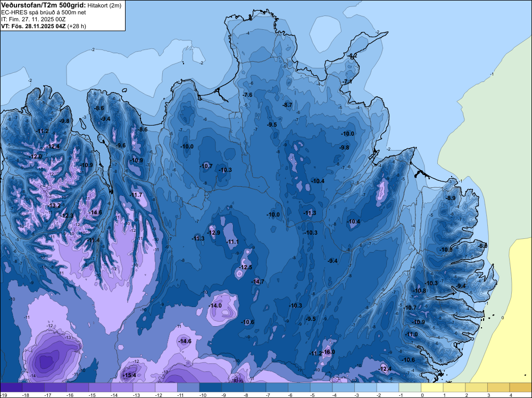Select the 'EC-HRES spá brúuð á 500m net' line
Screen dimensions: 532x398
(x=44, y=13)
